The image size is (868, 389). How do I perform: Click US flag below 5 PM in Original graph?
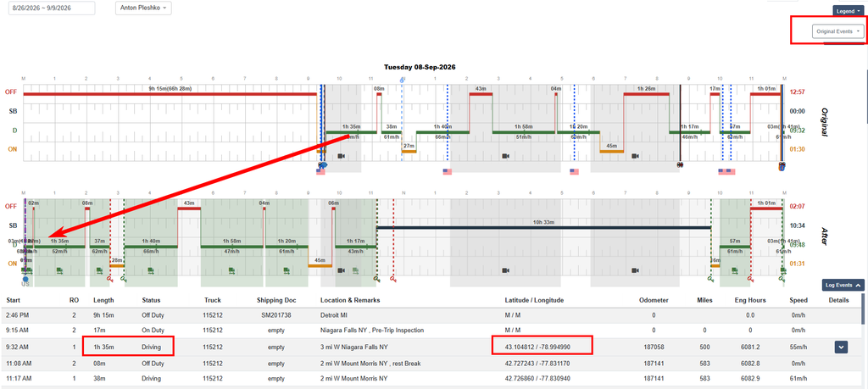point(574,171)
